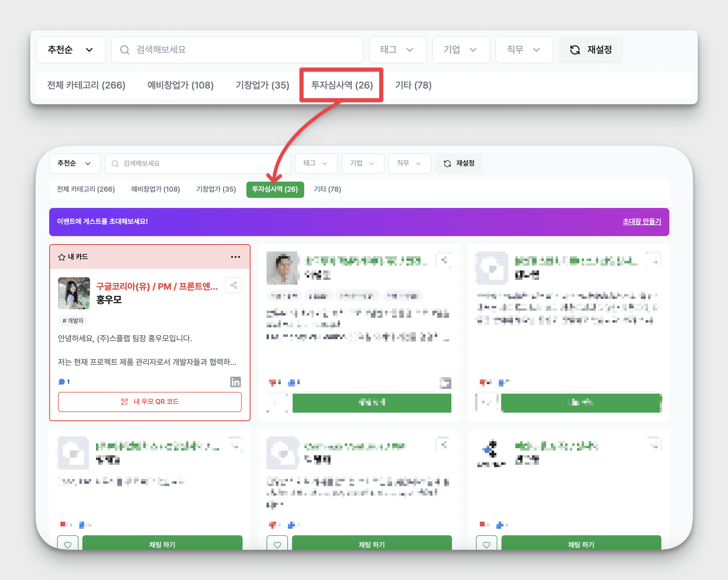Click the 초대장 만들기 link in the purple banner
This screenshot has height=580, width=728.
coord(642,222)
